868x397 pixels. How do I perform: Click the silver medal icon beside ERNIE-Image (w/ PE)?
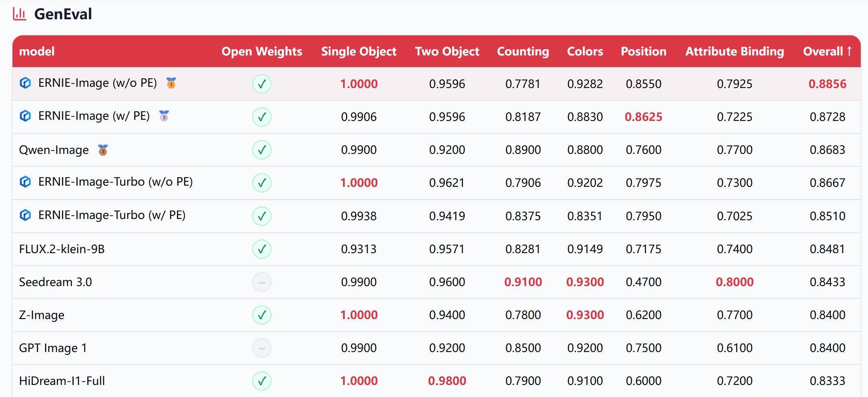[x=164, y=116]
